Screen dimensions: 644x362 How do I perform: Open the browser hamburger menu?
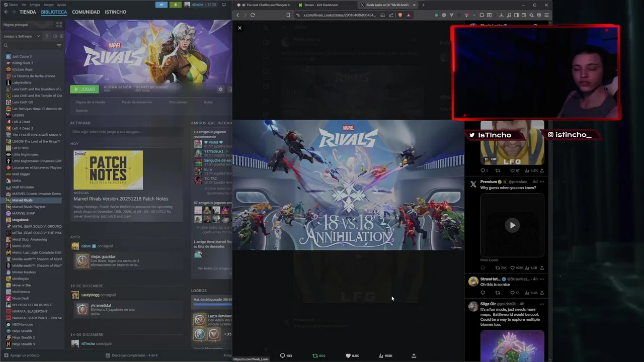coord(546,15)
